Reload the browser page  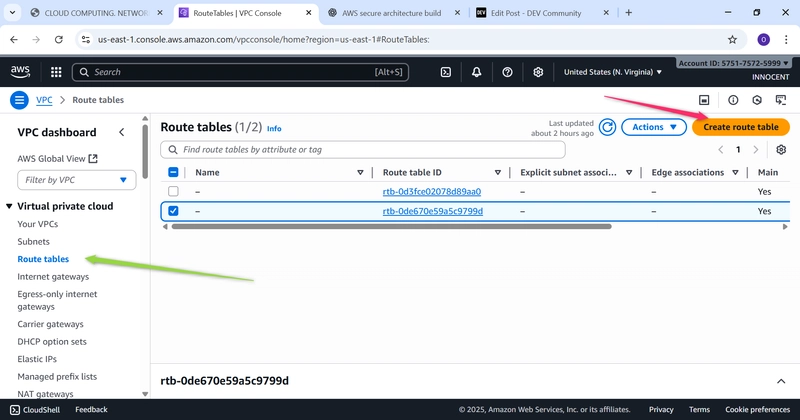59,39
